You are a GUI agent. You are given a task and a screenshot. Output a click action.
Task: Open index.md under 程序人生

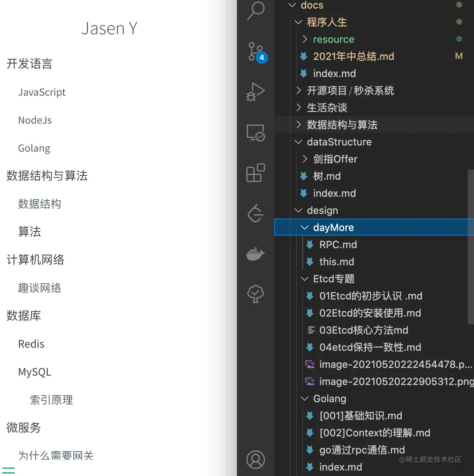pyautogui.click(x=335, y=73)
